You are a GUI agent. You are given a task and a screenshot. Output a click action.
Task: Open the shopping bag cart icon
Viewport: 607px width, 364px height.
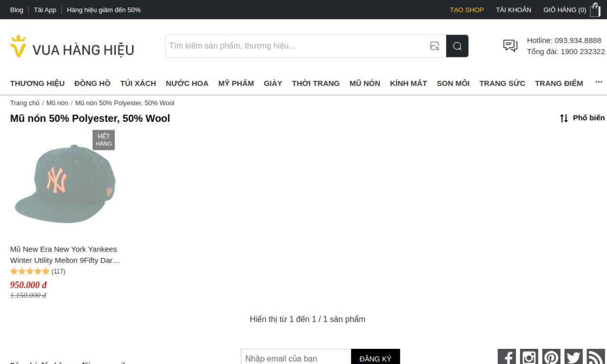coord(595,10)
